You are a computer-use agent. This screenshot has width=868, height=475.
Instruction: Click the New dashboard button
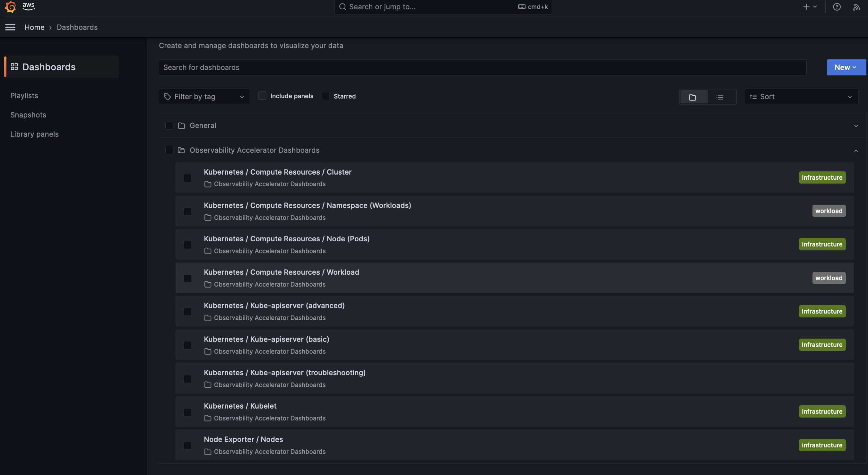pos(846,67)
